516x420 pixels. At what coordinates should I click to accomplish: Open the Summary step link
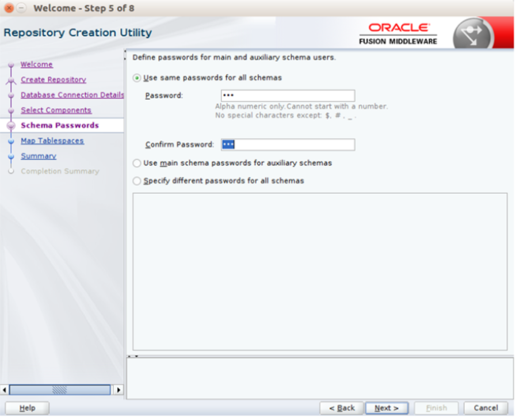click(x=39, y=156)
